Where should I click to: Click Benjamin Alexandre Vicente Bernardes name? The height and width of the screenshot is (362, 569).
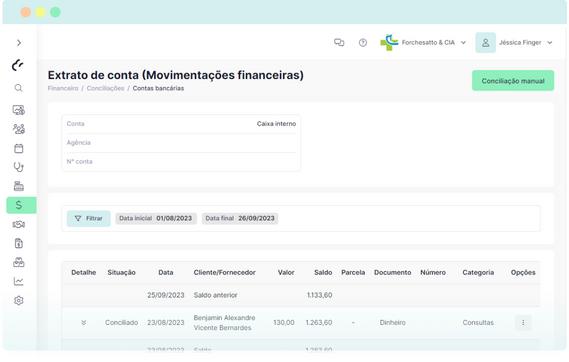pos(224,322)
